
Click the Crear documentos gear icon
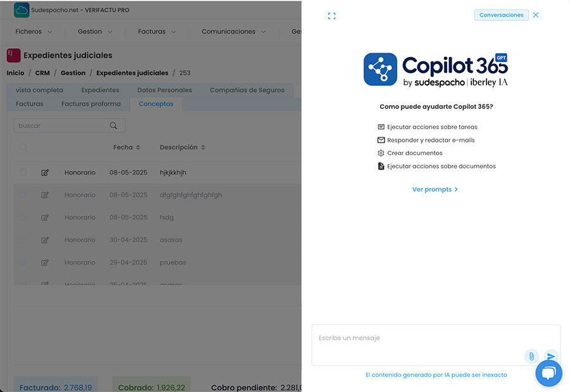(380, 153)
